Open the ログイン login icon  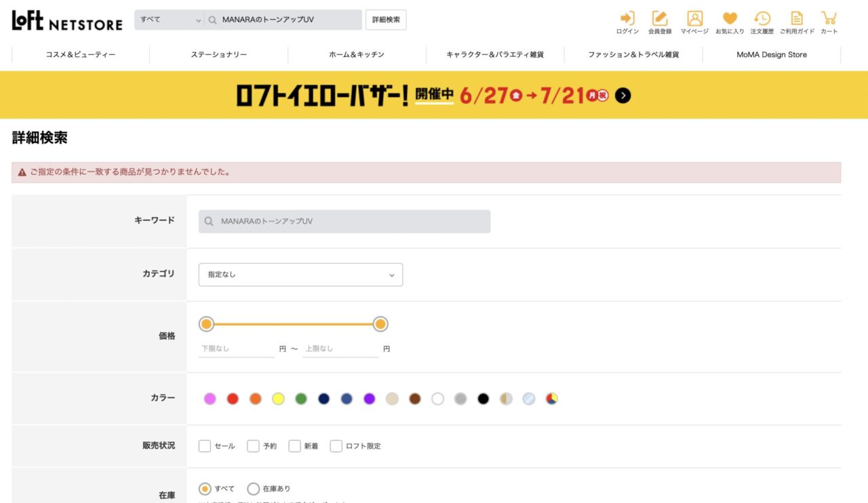tap(627, 22)
